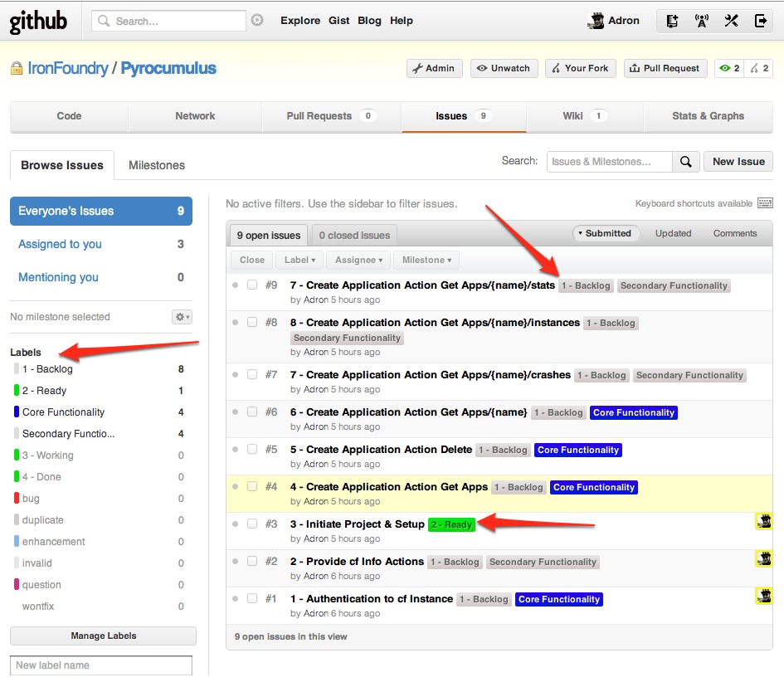Open issue Initiate Project & Setup

[357, 524]
